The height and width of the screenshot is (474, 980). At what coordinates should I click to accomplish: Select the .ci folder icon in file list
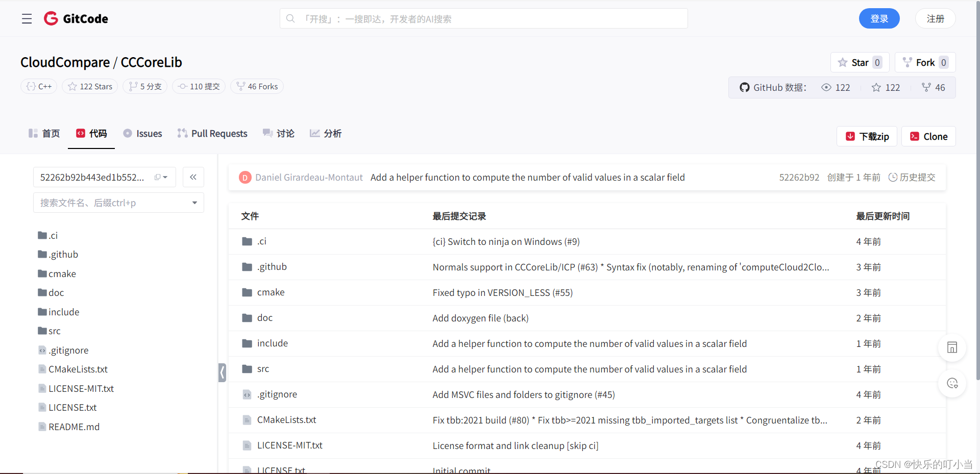pyautogui.click(x=247, y=241)
